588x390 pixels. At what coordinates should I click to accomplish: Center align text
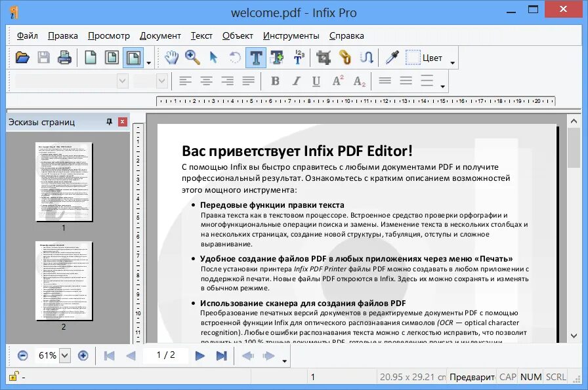click(x=206, y=81)
